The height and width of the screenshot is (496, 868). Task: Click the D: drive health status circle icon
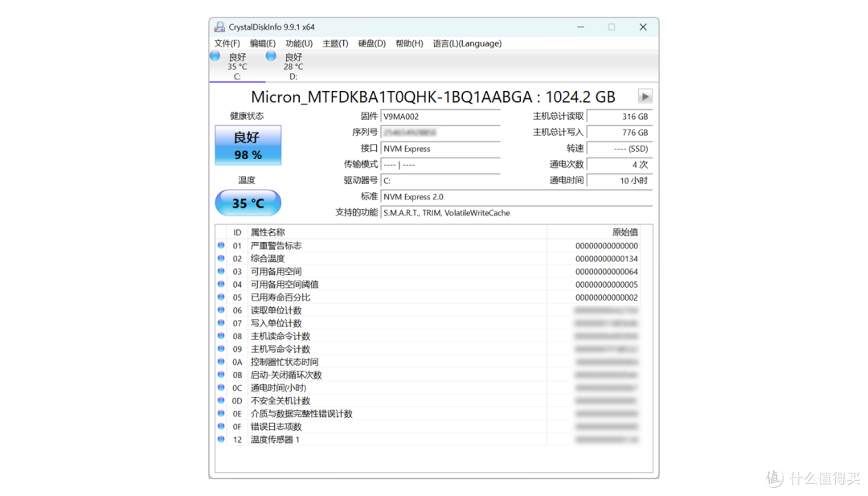(x=271, y=56)
